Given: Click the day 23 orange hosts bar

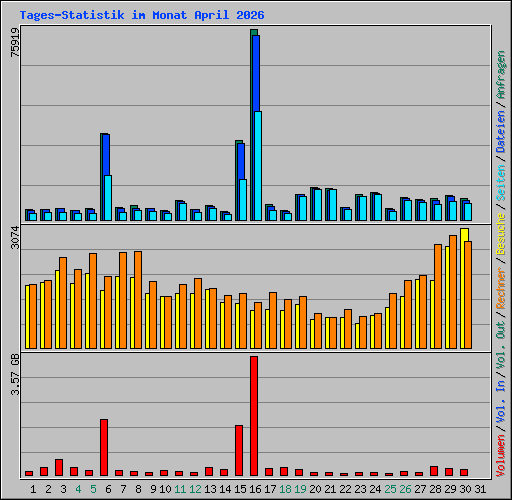Looking at the screenshot, I should [x=363, y=333].
